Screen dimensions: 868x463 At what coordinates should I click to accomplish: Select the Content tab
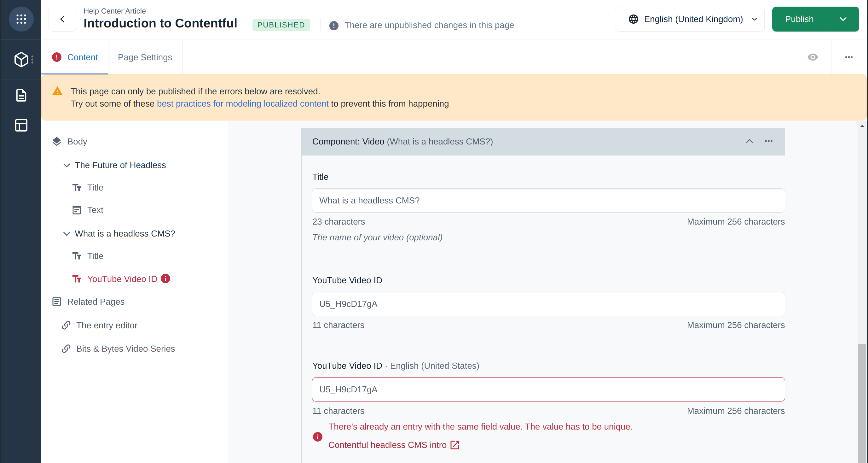(83, 57)
